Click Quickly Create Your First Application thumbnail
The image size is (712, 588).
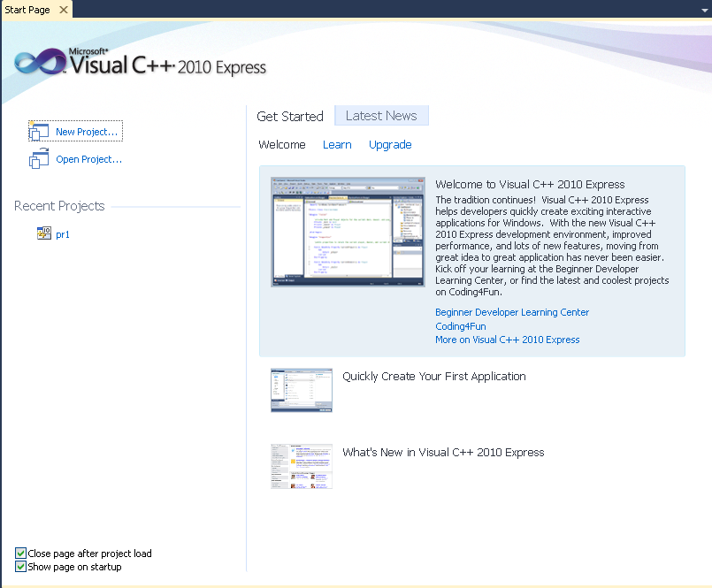[x=302, y=390]
